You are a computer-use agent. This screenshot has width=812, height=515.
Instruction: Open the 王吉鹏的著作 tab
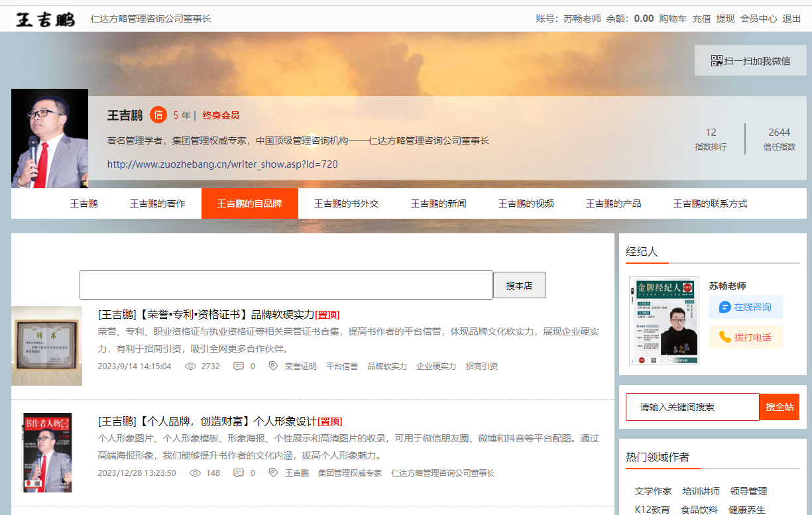(x=157, y=203)
